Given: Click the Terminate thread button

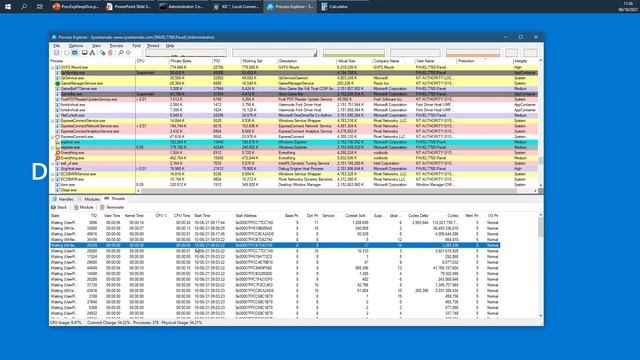Looking at the screenshot, I should (112, 207).
